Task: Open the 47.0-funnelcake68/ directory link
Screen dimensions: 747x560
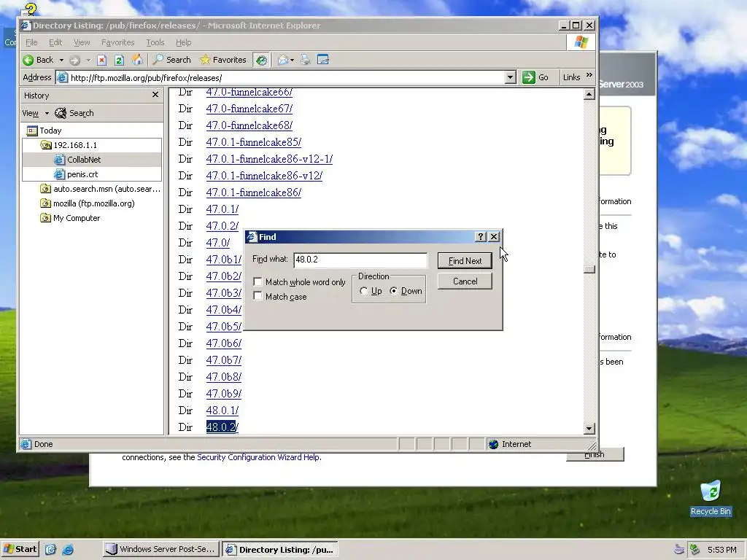Action: [x=249, y=125]
